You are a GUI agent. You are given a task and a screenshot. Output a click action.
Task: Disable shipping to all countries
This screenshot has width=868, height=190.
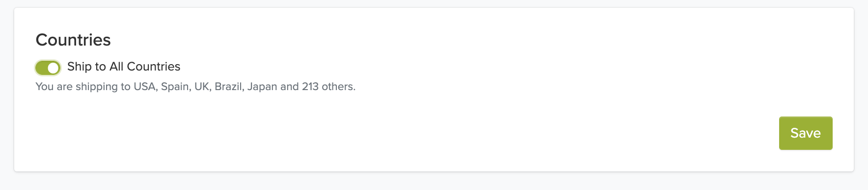[x=48, y=68]
